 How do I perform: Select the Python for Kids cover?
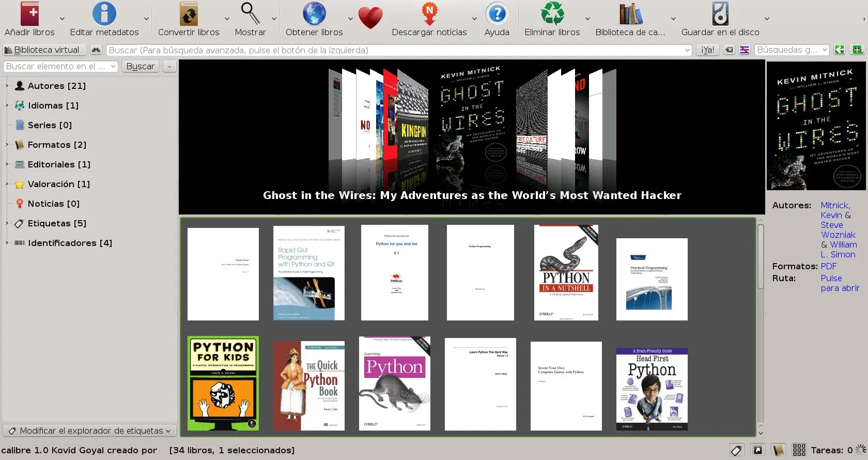tap(223, 383)
